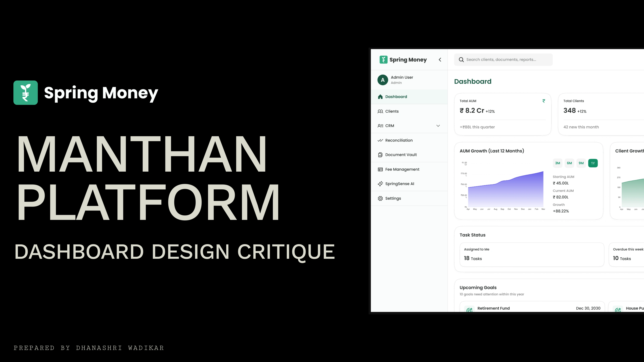This screenshot has width=644, height=362.
Task: Click the rupee icon on Total AUM card
Action: click(x=544, y=101)
